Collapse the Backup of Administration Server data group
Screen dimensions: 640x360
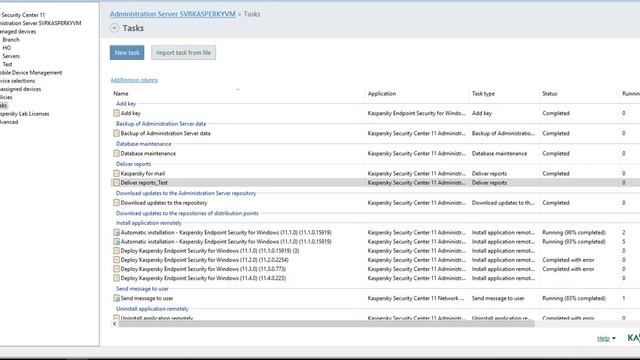click(161, 124)
